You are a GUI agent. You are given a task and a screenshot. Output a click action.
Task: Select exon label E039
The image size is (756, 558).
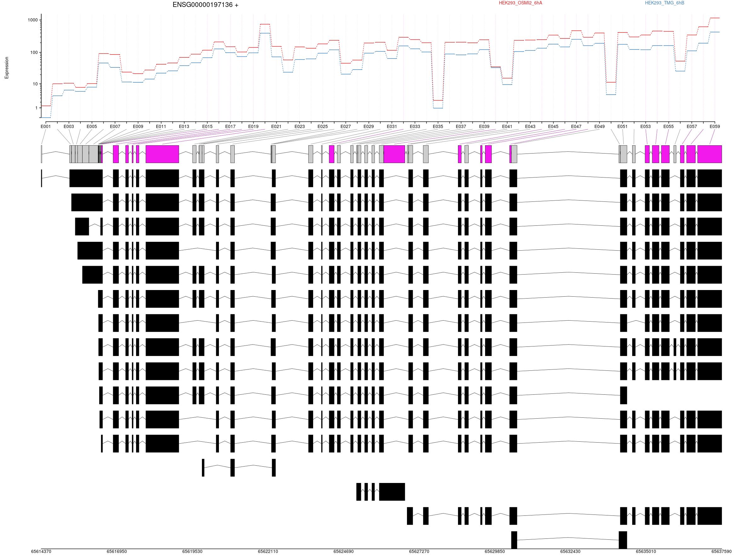484,127
